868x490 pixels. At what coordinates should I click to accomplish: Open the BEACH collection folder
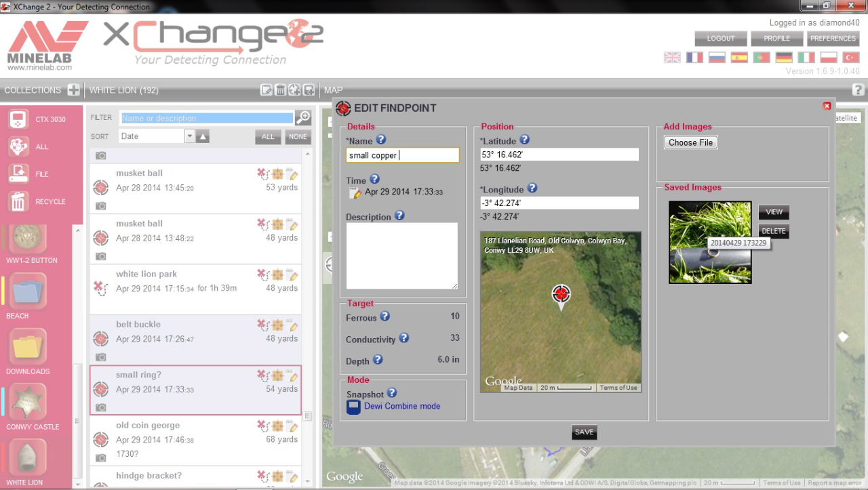pos(29,291)
